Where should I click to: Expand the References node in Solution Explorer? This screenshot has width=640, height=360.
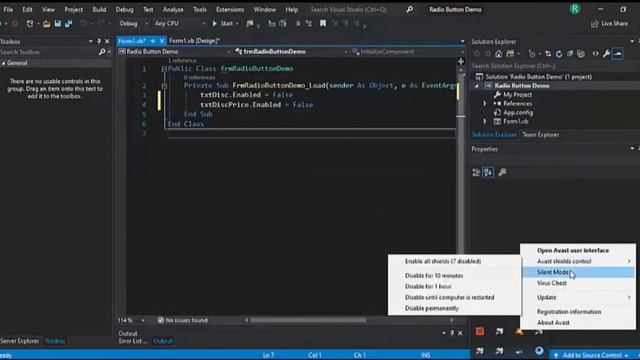tap(484, 104)
